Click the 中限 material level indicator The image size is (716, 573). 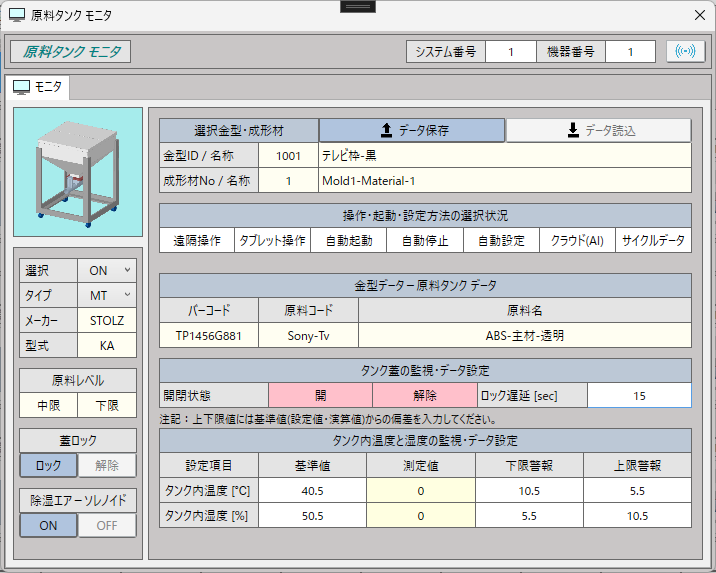tap(48, 405)
